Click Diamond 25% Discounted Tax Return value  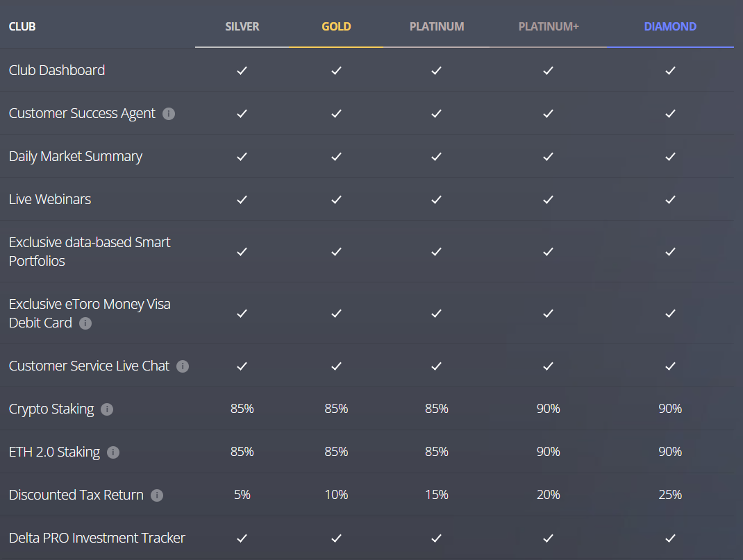coord(670,495)
